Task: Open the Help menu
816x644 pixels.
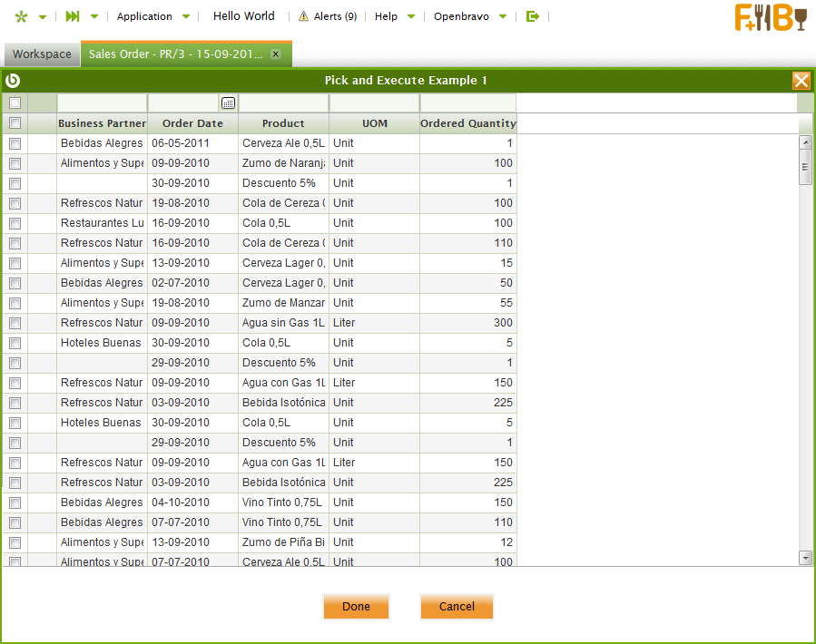Action: point(386,16)
